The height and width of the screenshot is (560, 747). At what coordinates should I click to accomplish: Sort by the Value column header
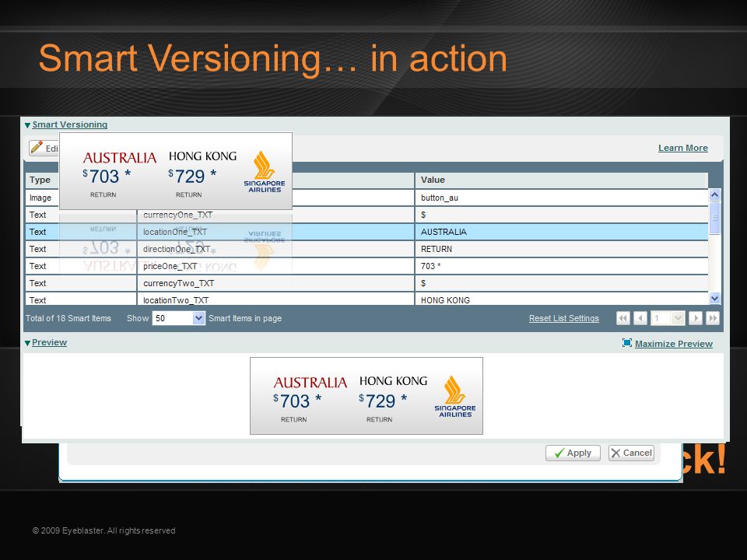[561, 180]
